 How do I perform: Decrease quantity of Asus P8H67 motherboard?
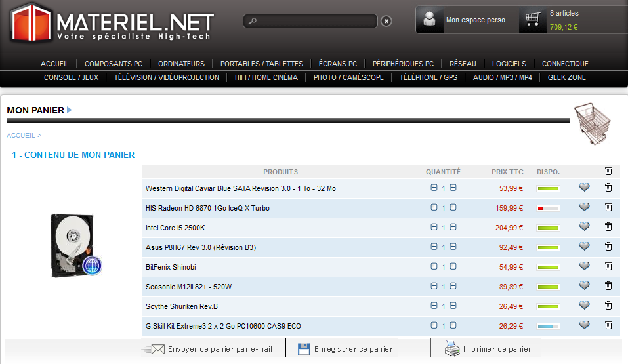434,247
